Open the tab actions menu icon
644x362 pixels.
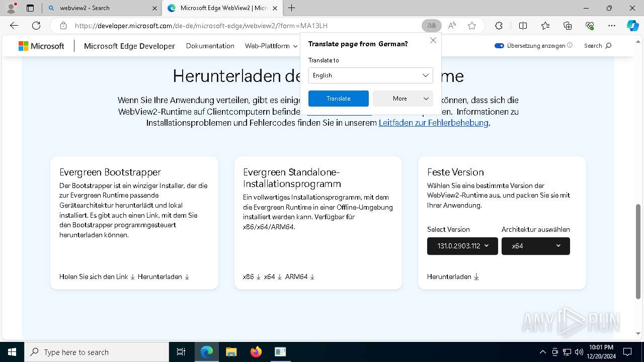tap(30, 8)
